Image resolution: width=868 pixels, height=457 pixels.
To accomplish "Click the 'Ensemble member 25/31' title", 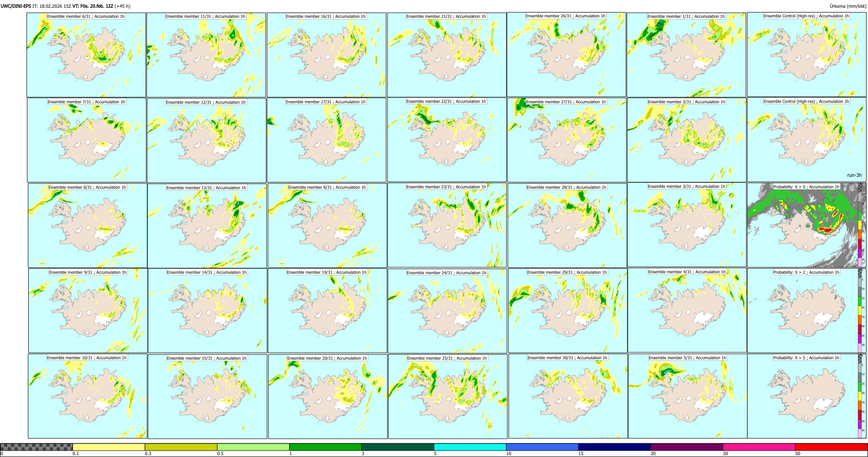I will [447, 358].
